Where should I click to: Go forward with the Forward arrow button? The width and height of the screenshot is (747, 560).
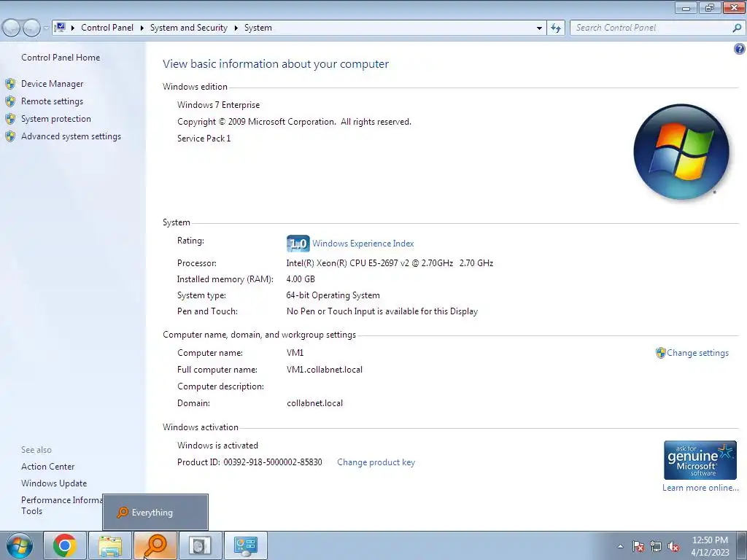pos(31,28)
